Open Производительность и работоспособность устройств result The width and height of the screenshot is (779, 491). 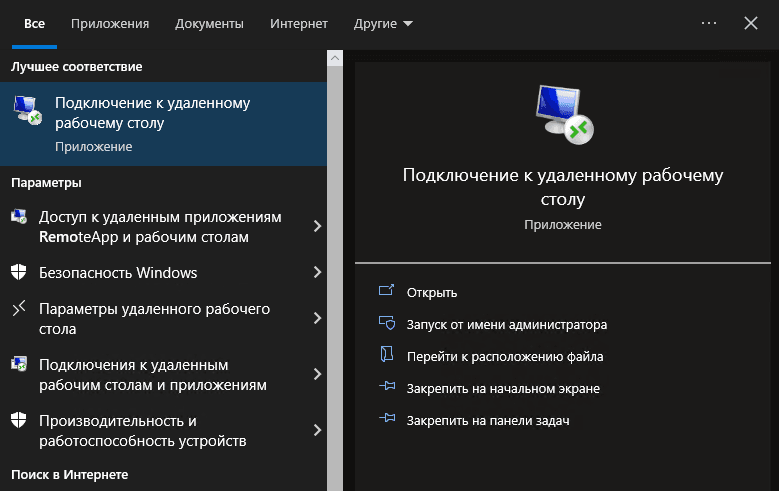pos(142,430)
